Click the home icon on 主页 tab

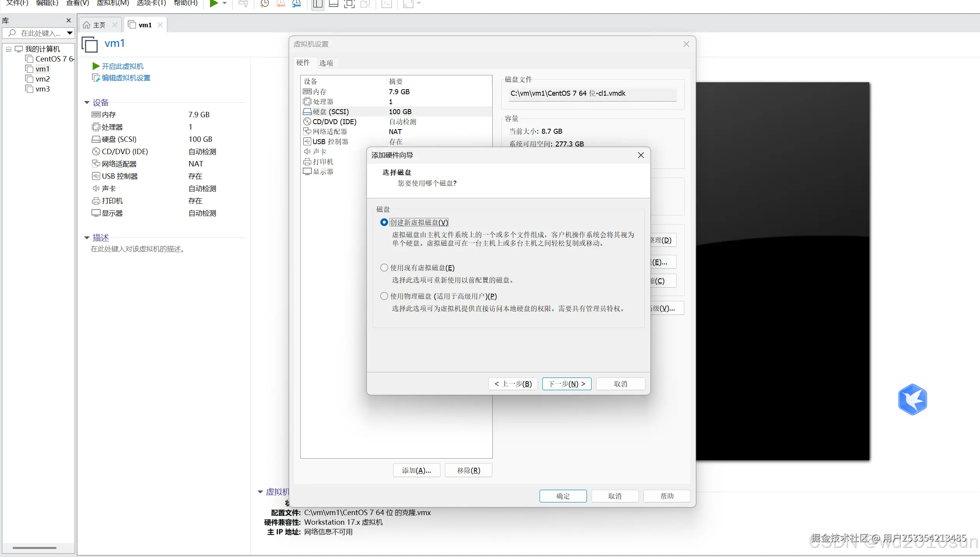point(87,25)
